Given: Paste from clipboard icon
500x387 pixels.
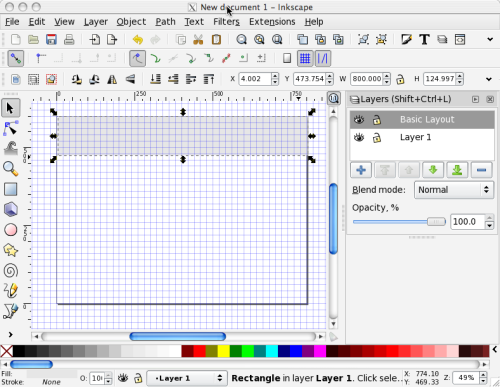Looking at the screenshot, I should tap(216, 39).
